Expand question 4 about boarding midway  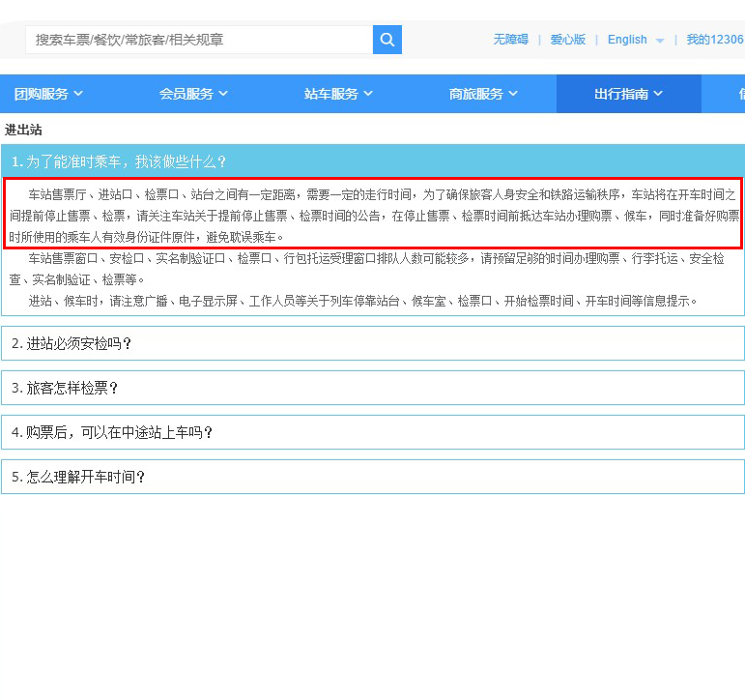pos(372,432)
